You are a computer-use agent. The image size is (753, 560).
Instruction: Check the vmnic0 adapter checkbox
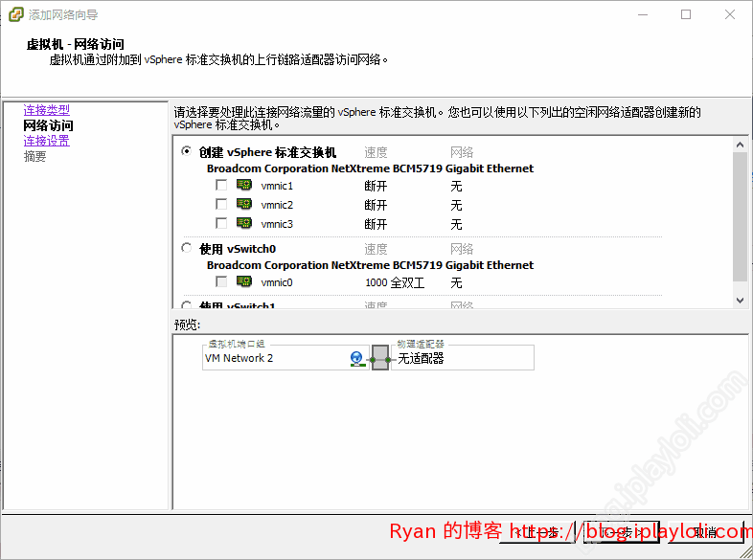coord(221,281)
